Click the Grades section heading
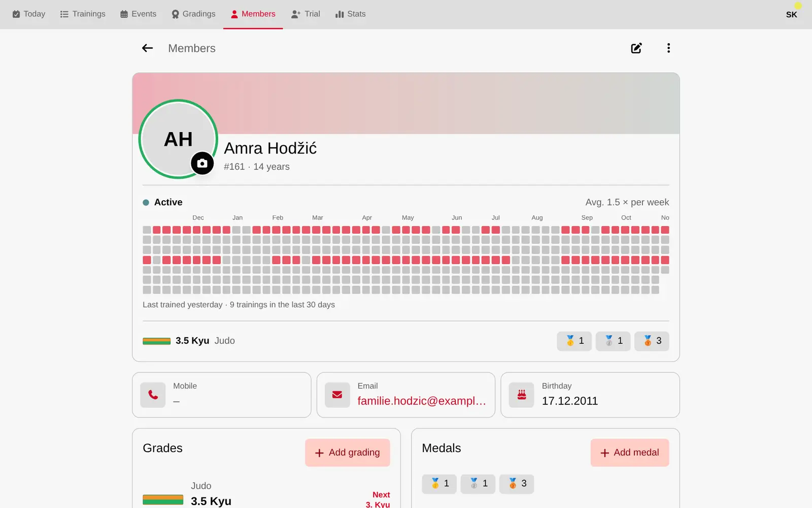Viewport: 812px width, 508px height. coord(162,448)
